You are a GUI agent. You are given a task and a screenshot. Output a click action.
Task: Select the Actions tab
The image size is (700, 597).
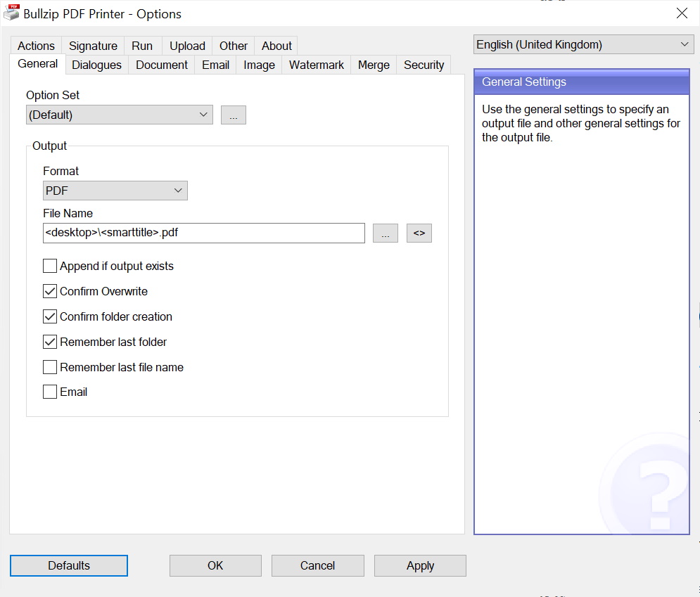35,45
